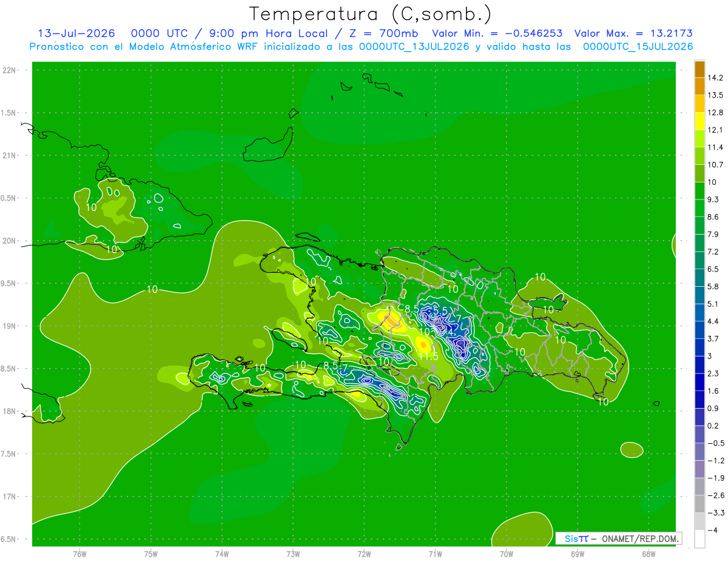The width and height of the screenshot is (728, 562).
Task: Click the 'ONAMET/REP.DOM.' logo label
Action: pyautogui.click(x=641, y=538)
